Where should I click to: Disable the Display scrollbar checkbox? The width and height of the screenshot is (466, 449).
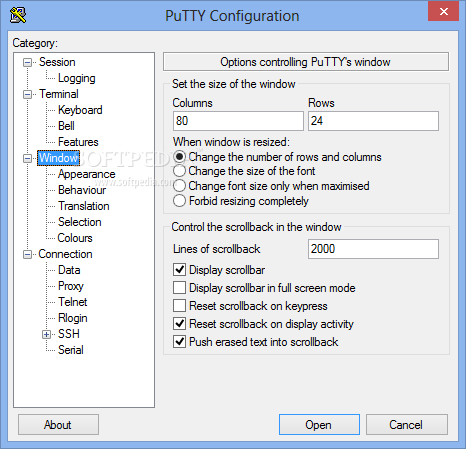click(x=180, y=269)
